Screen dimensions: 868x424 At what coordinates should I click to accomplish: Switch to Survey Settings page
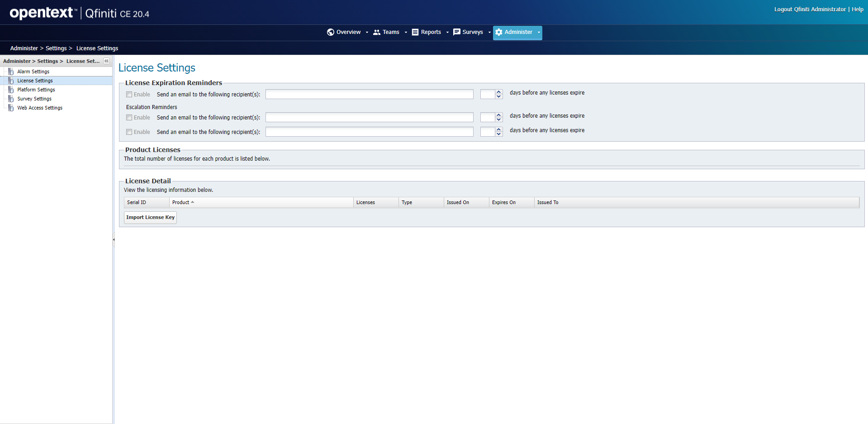(x=34, y=99)
